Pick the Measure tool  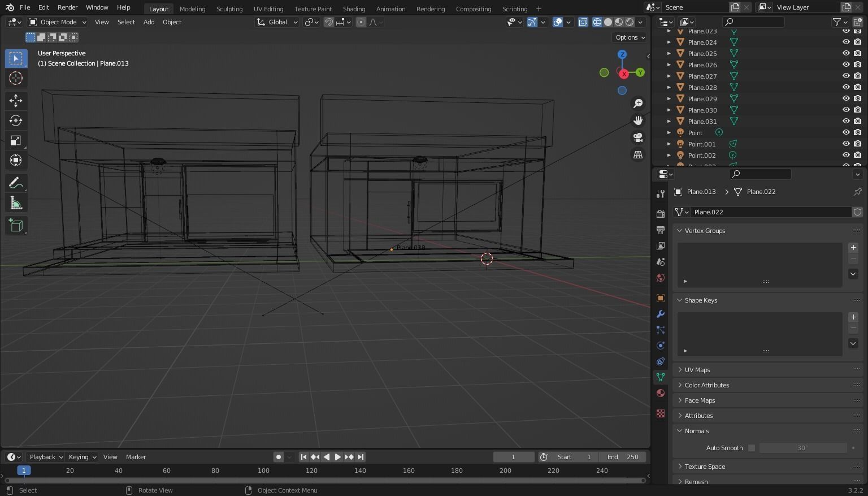tap(15, 202)
